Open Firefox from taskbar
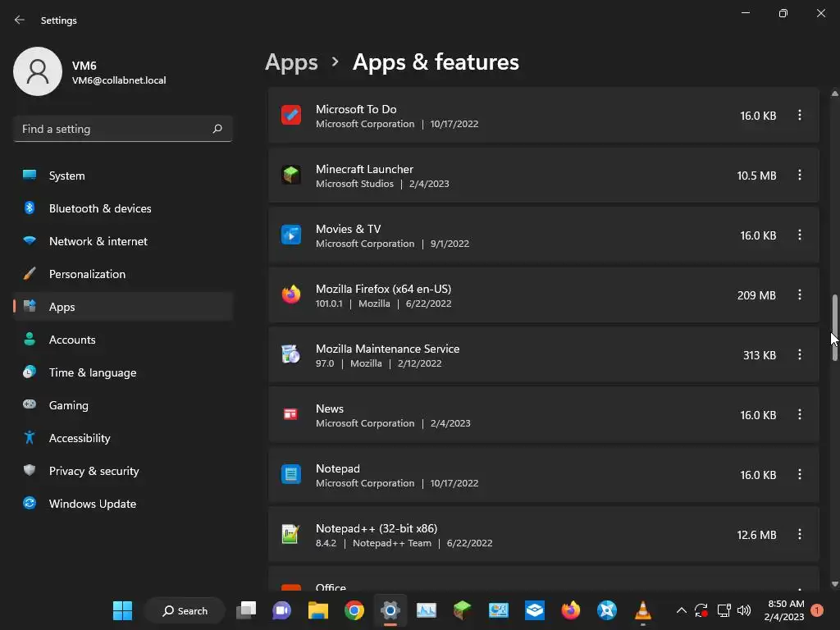Image resolution: width=840 pixels, height=630 pixels. [x=571, y=610]
